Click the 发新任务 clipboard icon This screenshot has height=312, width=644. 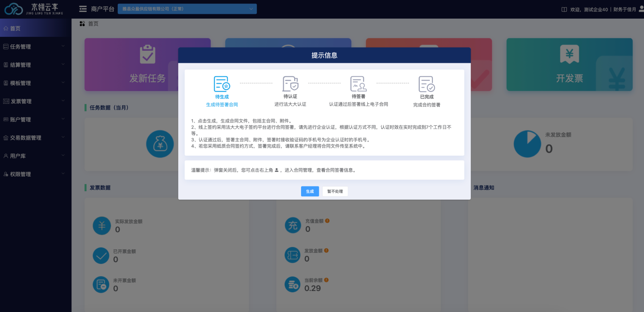(x=147, y=54)
